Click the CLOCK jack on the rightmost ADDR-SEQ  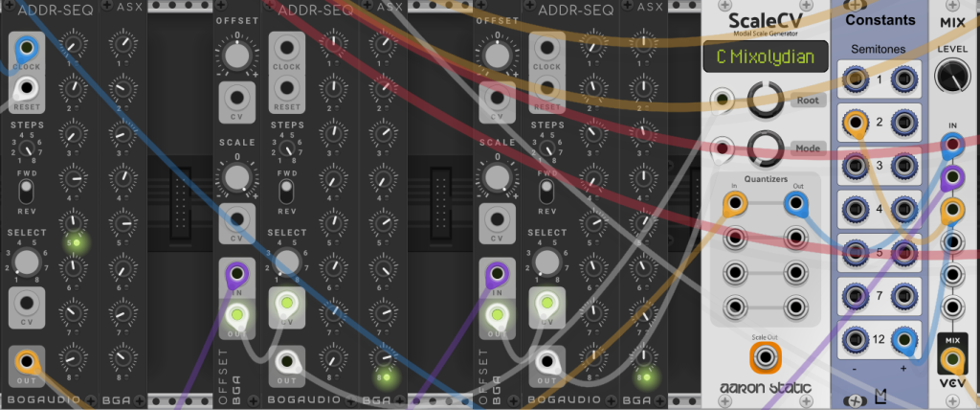coord(546,48)
